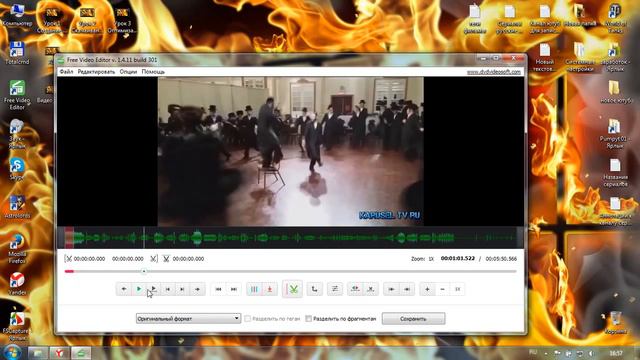Click the right-arrow step forward button
640x360 pixels.
click(x=198, y=289)
